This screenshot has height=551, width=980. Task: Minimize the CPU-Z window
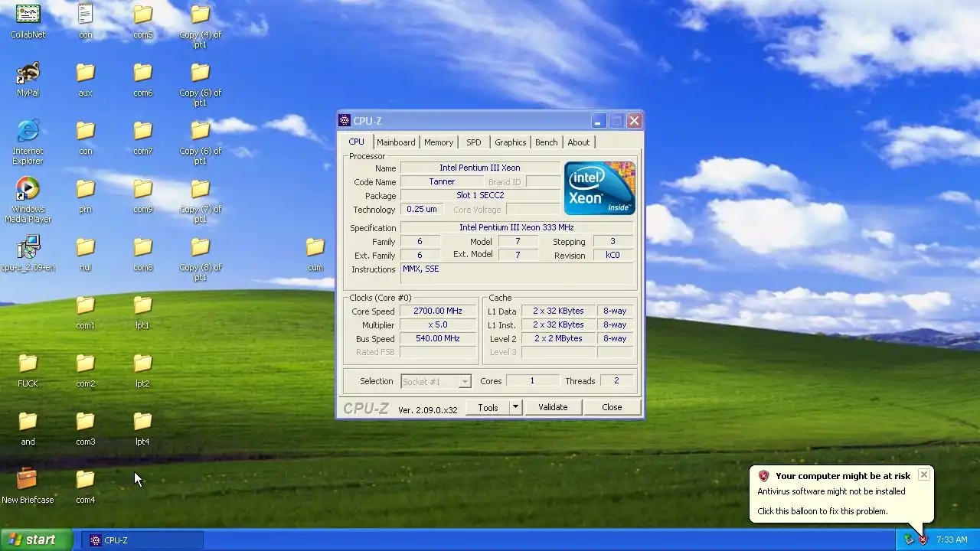pos(598,121)
